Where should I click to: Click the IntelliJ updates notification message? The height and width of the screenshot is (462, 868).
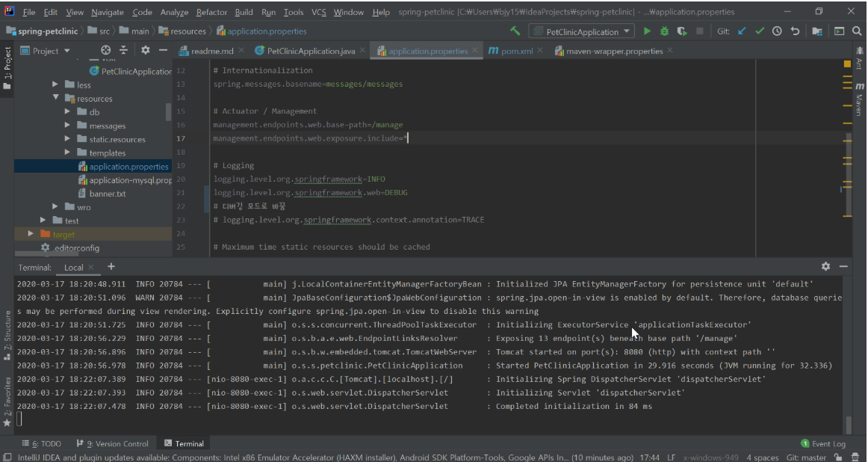325,458
